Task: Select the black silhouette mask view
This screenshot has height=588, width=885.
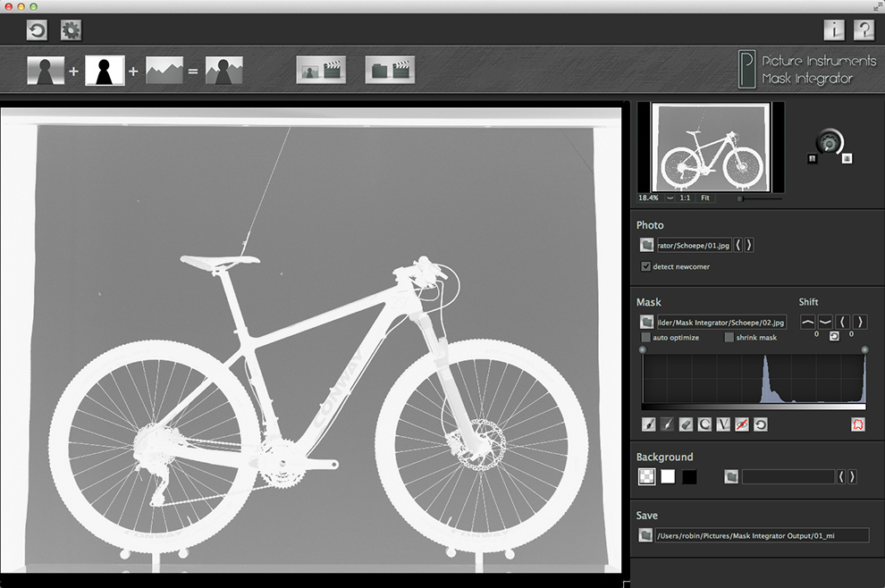Action: (105, 71)
